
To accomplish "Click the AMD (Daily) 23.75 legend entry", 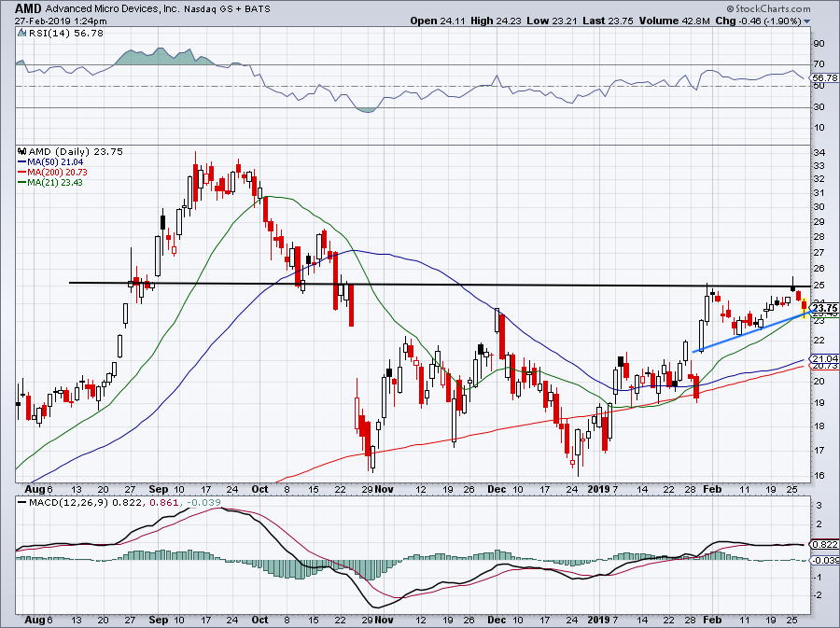I will (76, 151).
